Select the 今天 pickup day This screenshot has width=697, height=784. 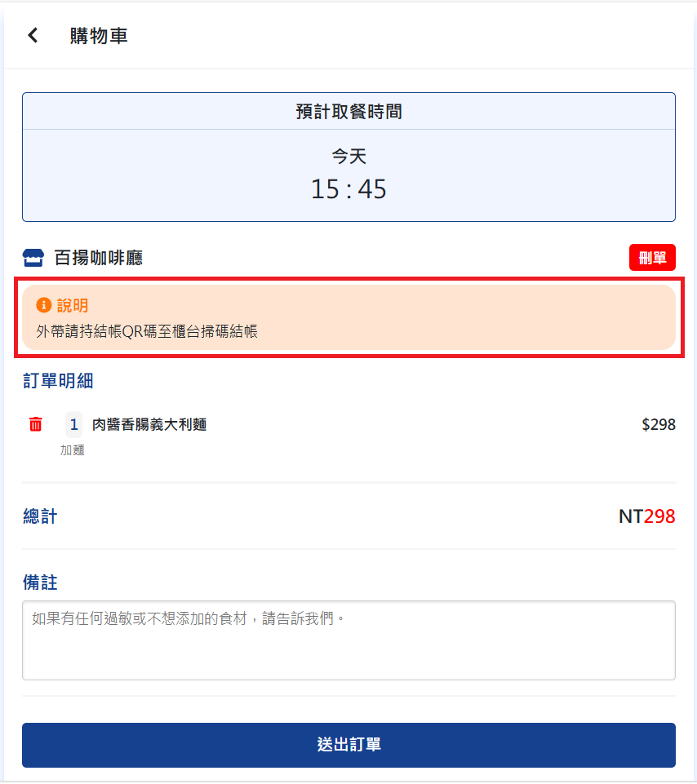tap(348, 156)
